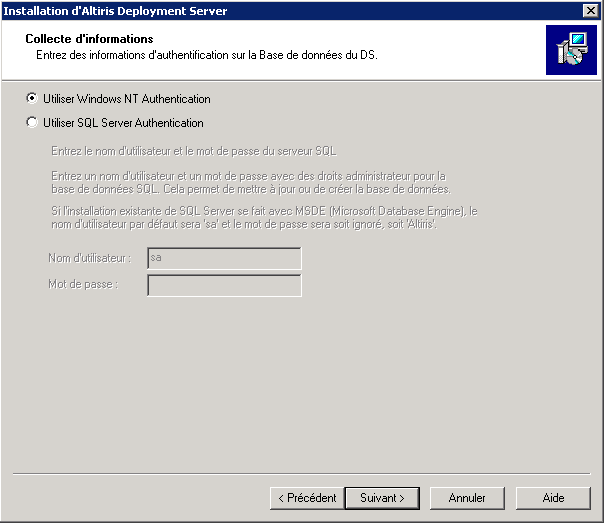Close the installation dialog window
The image size is (604, 523).
pos(590,10)
